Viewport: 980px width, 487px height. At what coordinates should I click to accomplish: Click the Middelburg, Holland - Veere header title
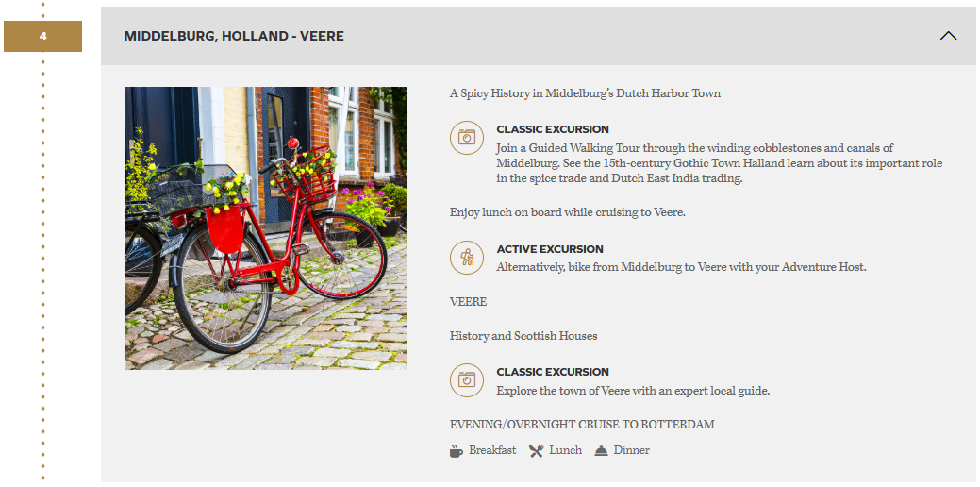(234, 36)
